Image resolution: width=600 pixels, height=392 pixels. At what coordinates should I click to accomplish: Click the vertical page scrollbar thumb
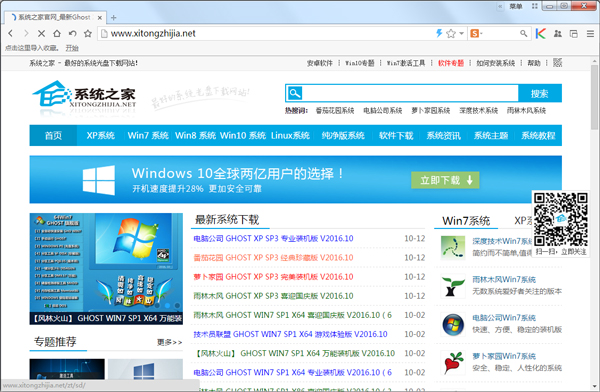pyautogui.click(x=595, y=97)
